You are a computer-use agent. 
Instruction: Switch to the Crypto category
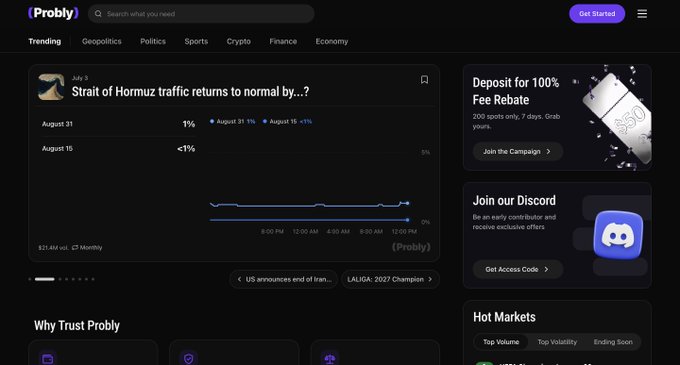[x=239, y=41]
